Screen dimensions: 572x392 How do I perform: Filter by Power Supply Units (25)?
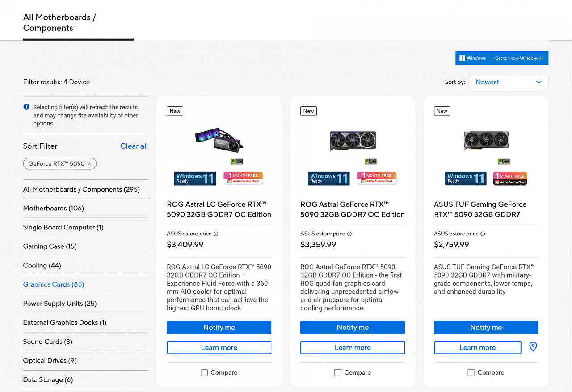60,304
